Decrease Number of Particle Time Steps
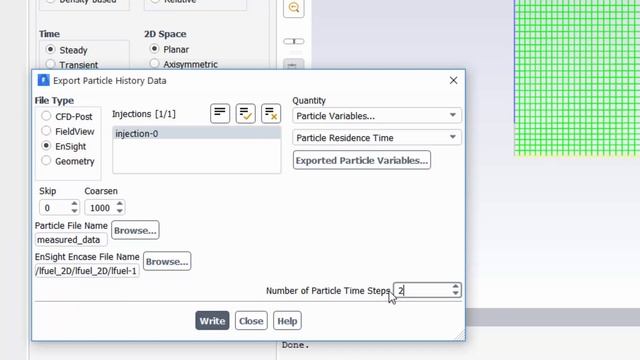The height and width of the screenshot is (360, 640). (456, 293)
